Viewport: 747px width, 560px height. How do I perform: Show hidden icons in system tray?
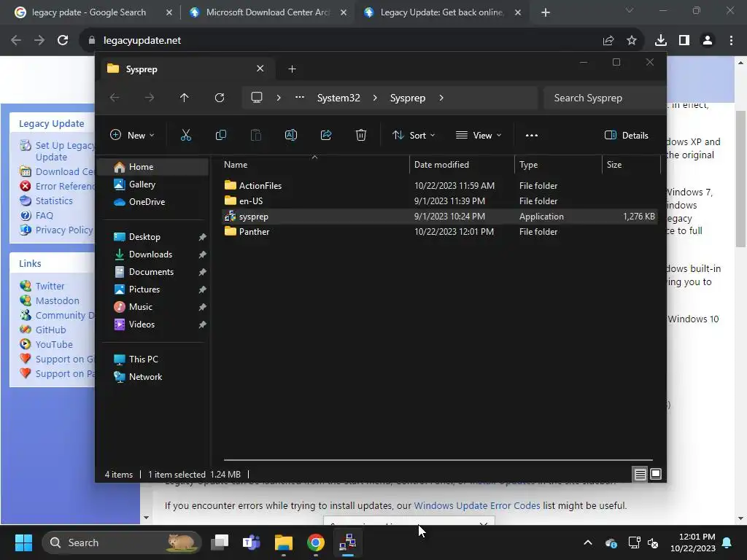pyautogui.click(x=588, y=542)
